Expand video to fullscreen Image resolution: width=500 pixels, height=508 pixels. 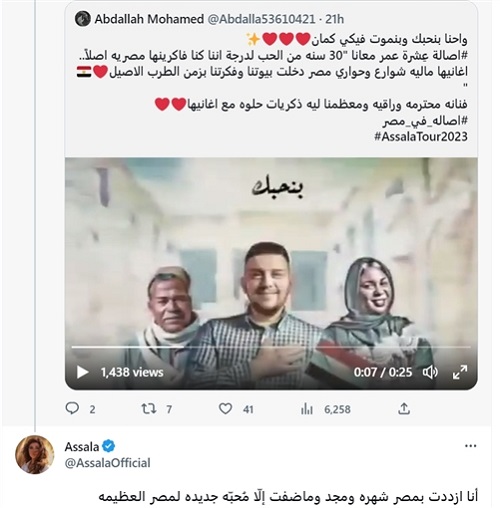460,372
